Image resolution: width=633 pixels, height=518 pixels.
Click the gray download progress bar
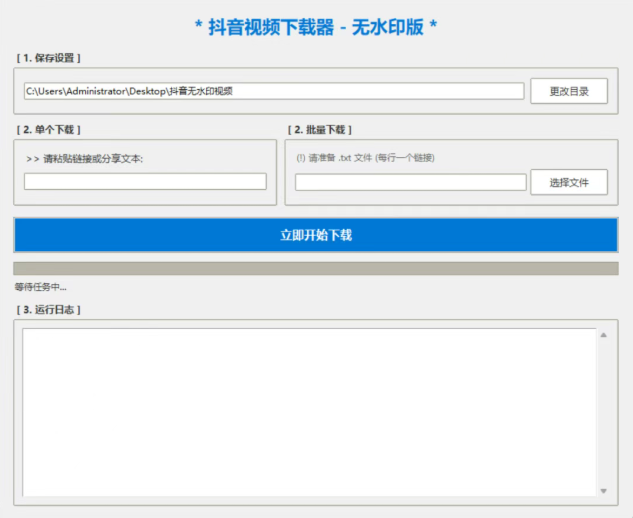tap(316, 268)
